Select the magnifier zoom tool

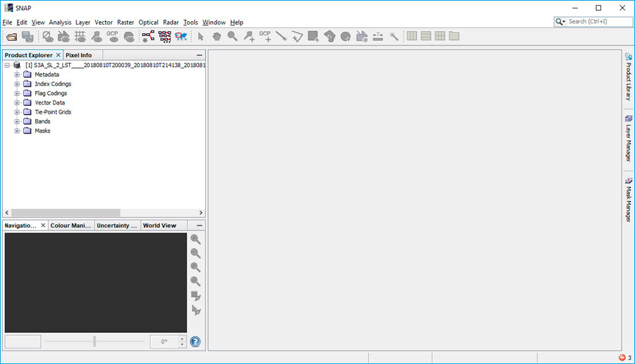tap(232, 37)
